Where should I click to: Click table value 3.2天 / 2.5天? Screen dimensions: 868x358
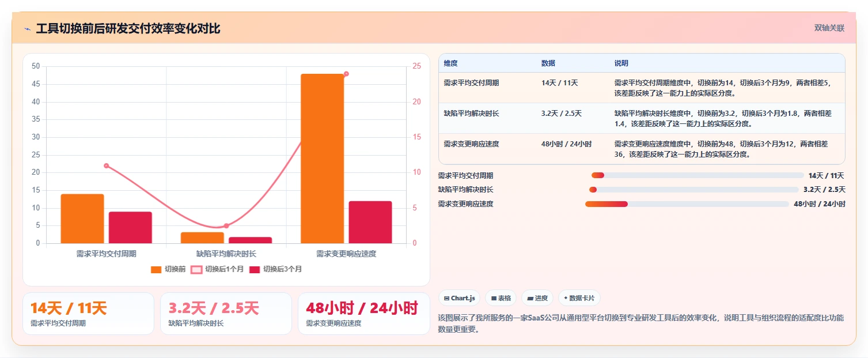(x=562, y=114)
